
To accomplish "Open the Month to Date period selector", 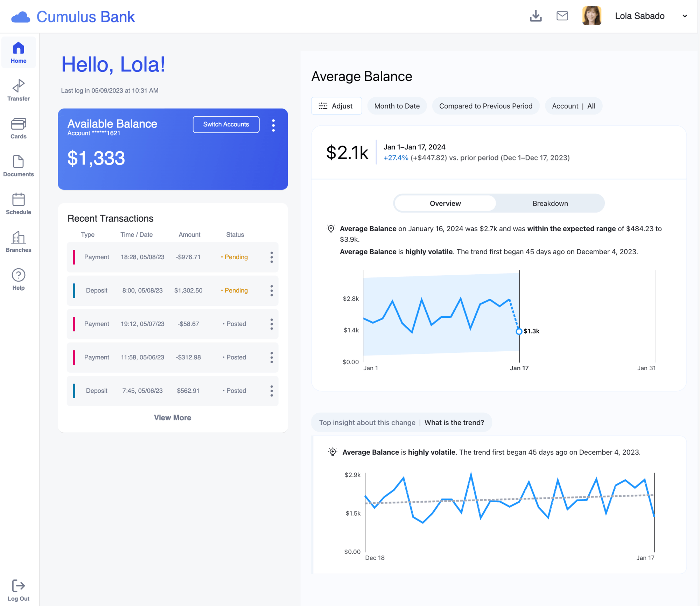I will click(x=397, y=106).
